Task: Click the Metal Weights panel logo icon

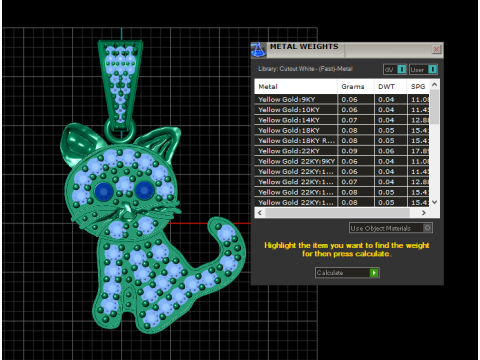Action: click(x=258, y=50)
